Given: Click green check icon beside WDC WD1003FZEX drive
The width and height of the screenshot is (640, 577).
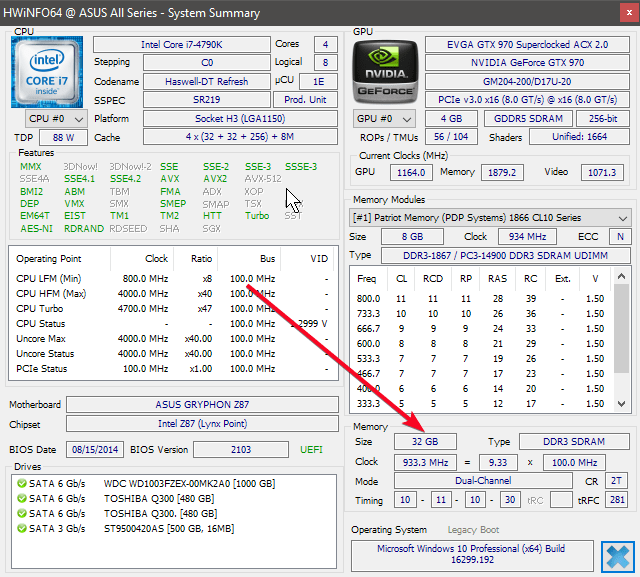Looking at the screenshot, I should pos(21,483).
